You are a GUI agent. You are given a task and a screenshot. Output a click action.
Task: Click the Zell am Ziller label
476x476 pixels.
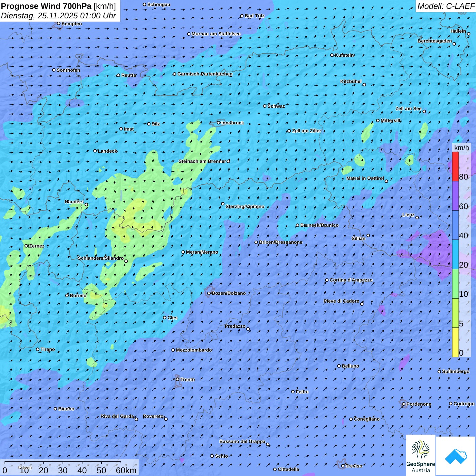(306, 131)
